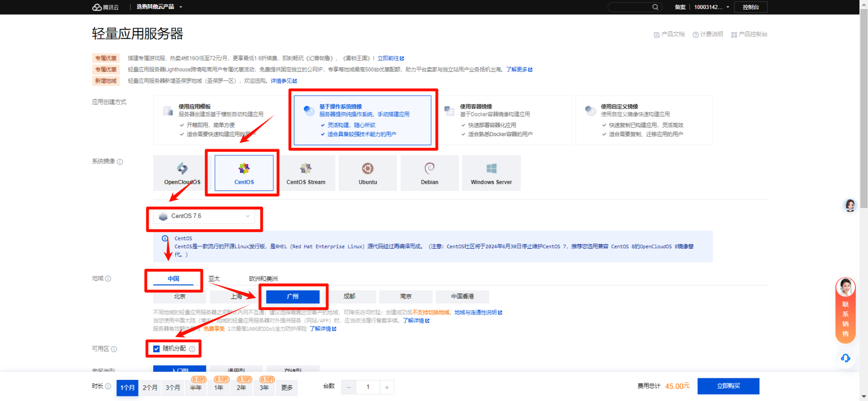Screen dimensions: 868x401
Task: Switch to the 亚太 region tab
Action: 214,278
